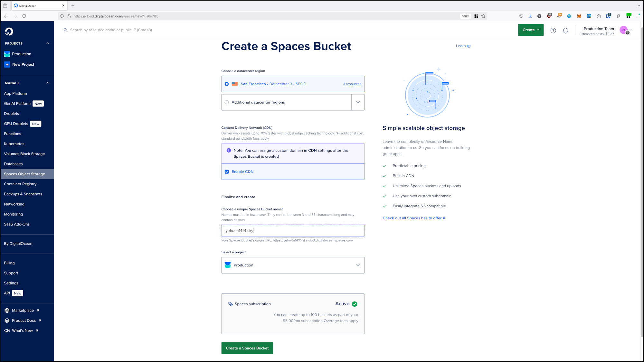644x362 pixels.
Task: Bookmark this page with the star icon
Action: [483, 16]
